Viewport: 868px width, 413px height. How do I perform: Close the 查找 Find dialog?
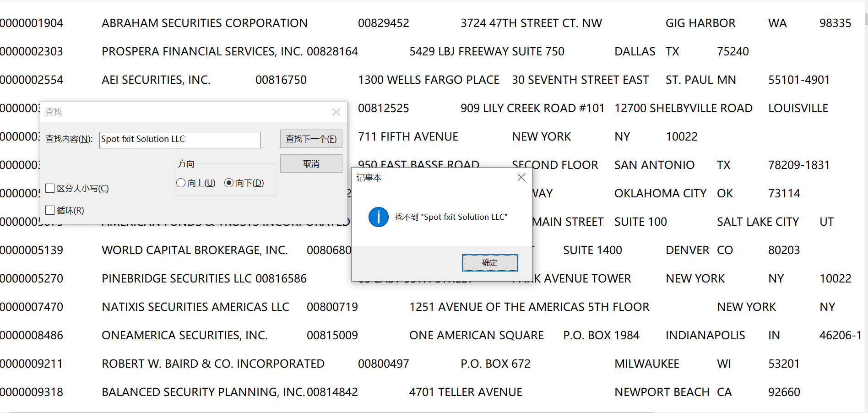[x=336, y=112]
